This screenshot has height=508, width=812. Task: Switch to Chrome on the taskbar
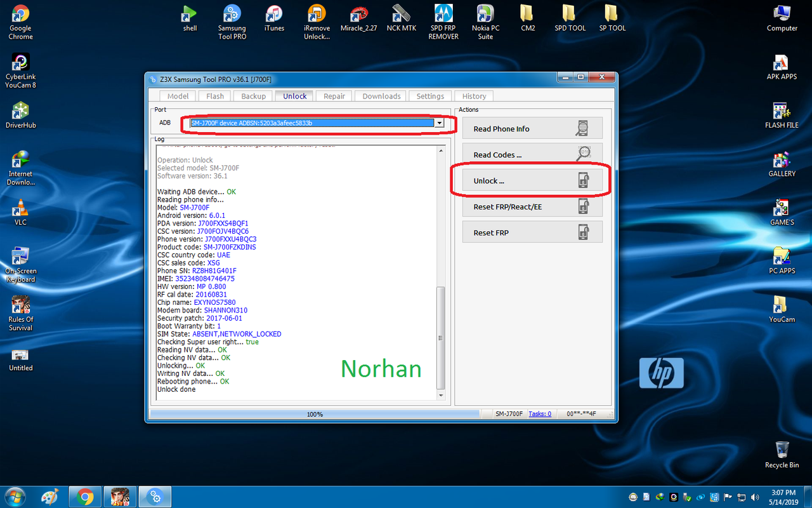(86, 497)
